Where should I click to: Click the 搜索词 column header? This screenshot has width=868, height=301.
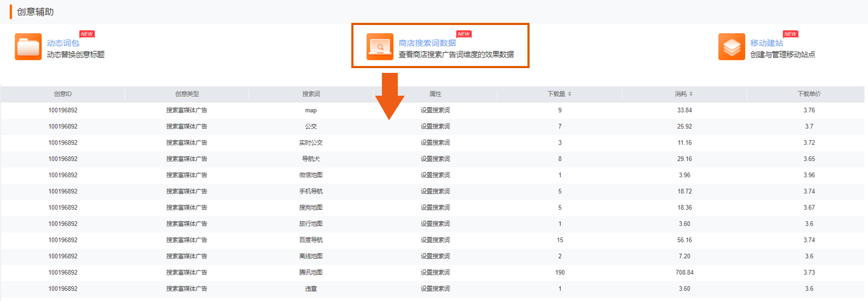coord(311,94)
